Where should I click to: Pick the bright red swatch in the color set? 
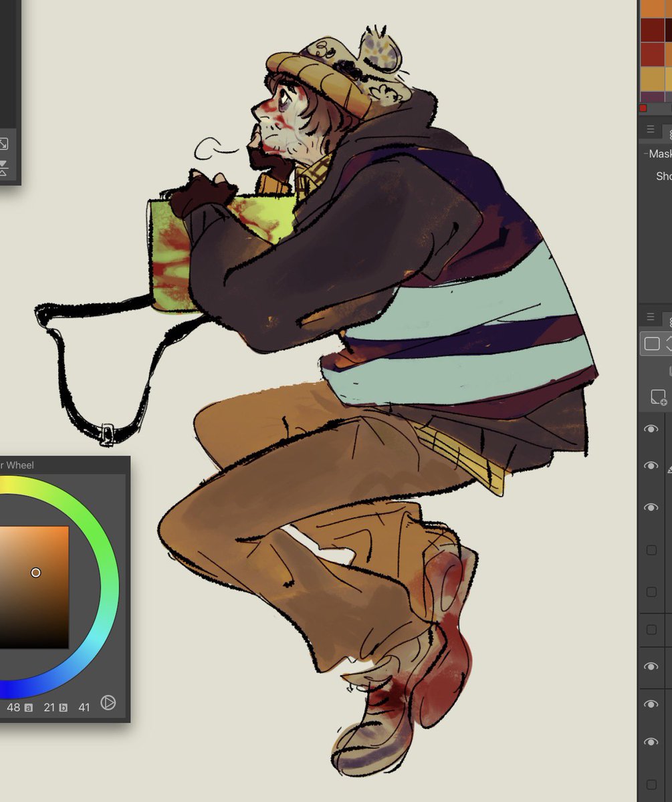click(652, 54)
